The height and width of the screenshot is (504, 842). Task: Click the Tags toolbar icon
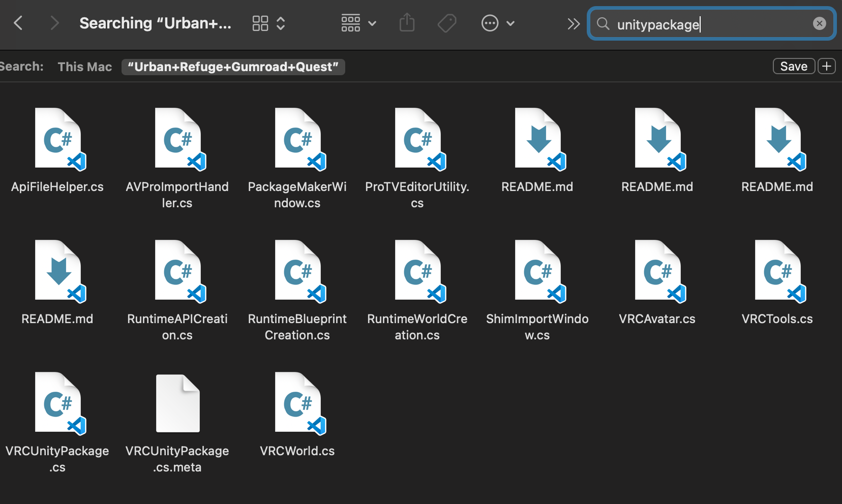(447, 23)
